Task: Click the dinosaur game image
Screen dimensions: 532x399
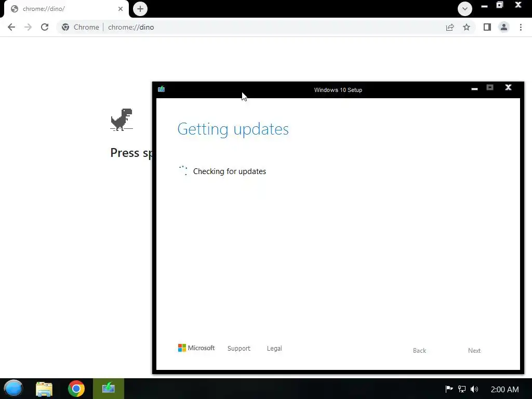Action: [x=122, y=119]
